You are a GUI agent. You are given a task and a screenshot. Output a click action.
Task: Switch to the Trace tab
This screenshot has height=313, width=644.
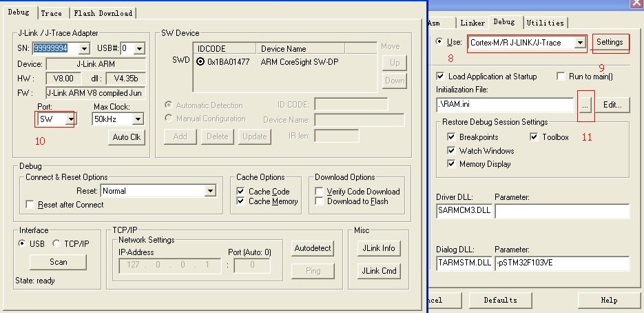click(x=51, y=13)
